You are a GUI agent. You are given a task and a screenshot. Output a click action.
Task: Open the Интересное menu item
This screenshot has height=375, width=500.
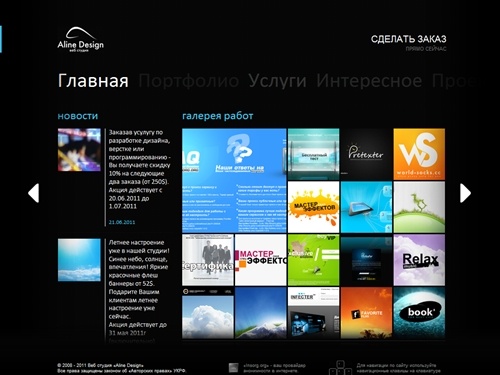tap(369, 81)
